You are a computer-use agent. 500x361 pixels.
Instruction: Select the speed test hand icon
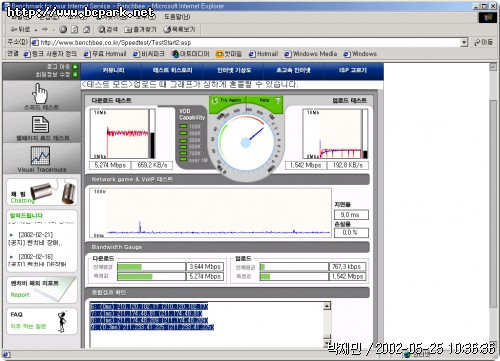point(40,93)
